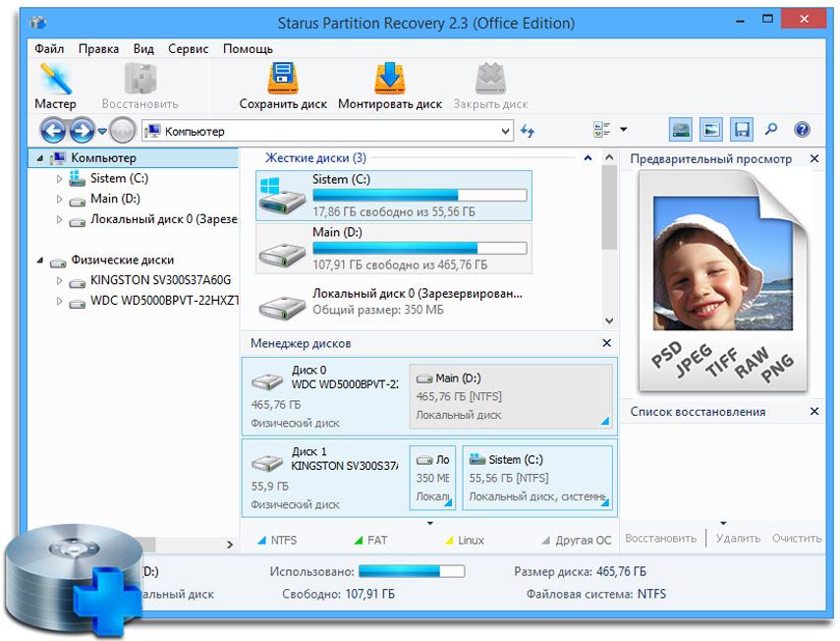Click Sistem (C:) usage bar

click(x=420, y=195)
